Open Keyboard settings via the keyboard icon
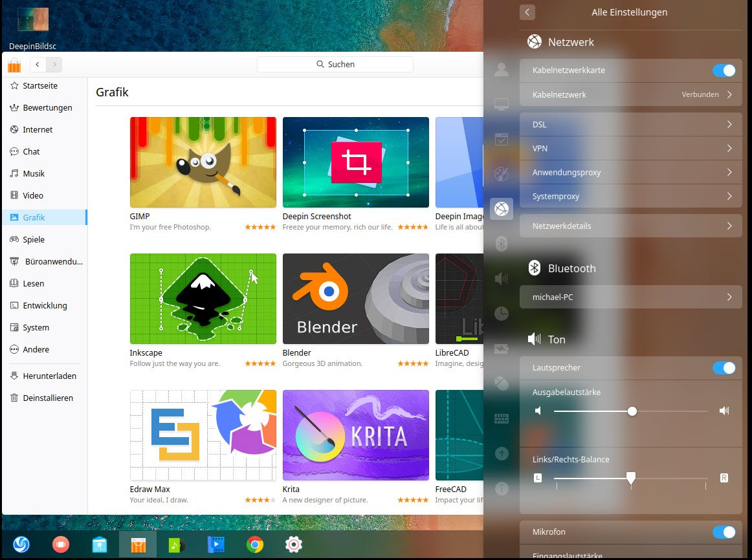Image resolution: width=752 pixels, height=560 pixels. pos(501,418)
